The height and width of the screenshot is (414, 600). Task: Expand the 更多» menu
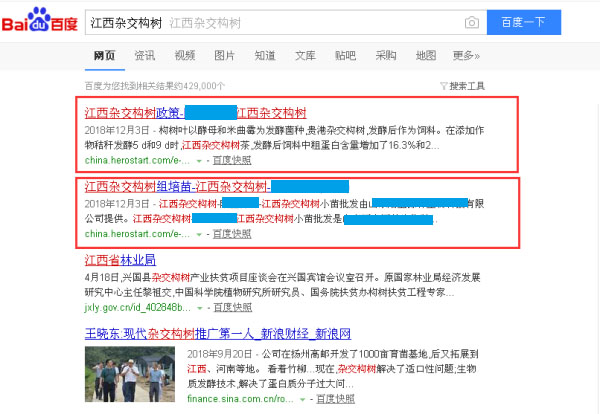[x=466, y=56]
